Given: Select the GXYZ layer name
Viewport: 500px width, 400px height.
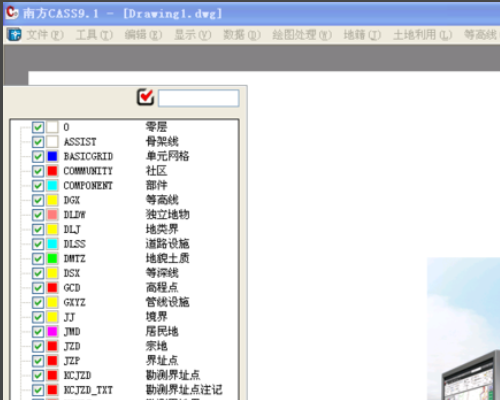Looking at the screenshot, I should [x=75, y=302].
